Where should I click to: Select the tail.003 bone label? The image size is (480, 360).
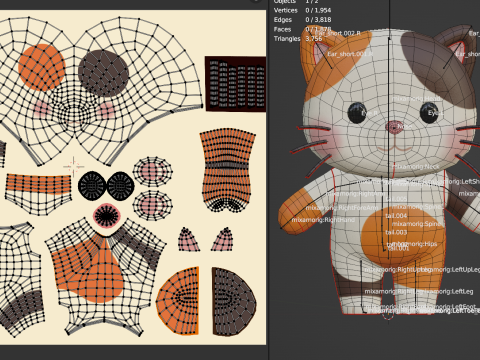pyautogui.click(x=396, y=232)
